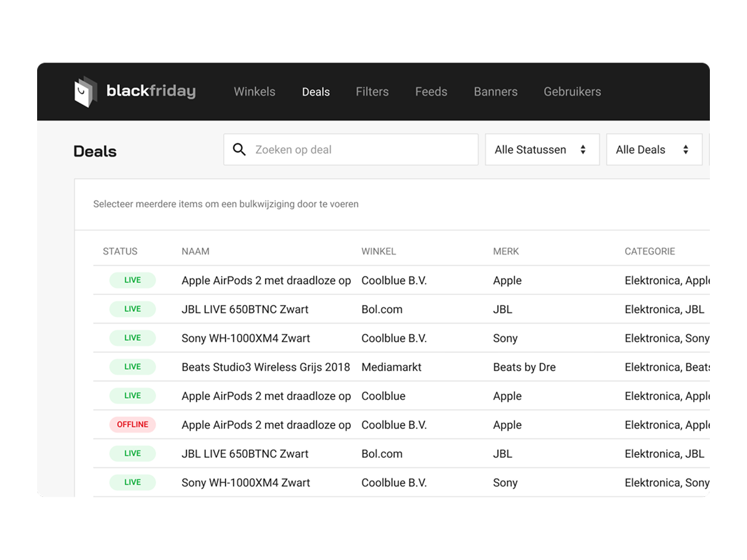Click 'Apple' merk in the OFFLINE row
The width and height of the screenshot is (747, 560).
pyautogui.click(x=507, y=425)
